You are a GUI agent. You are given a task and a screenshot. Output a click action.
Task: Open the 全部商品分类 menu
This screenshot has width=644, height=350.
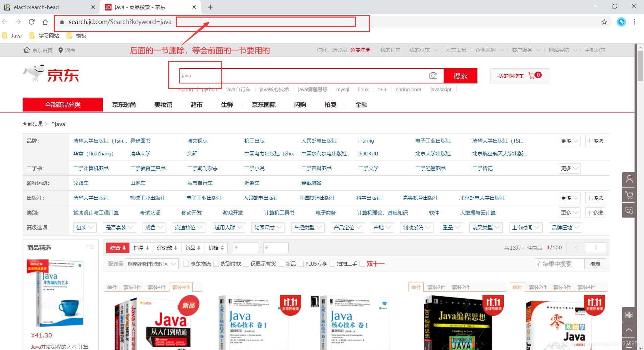point(63,105)
